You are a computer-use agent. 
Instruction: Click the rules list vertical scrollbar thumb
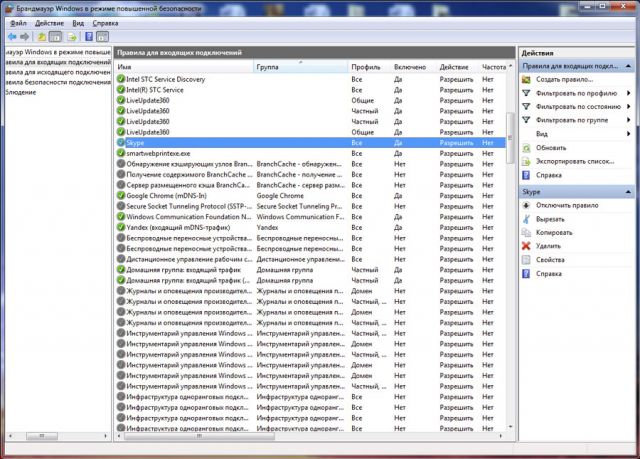pyautogui.click(x=510, y=137)
